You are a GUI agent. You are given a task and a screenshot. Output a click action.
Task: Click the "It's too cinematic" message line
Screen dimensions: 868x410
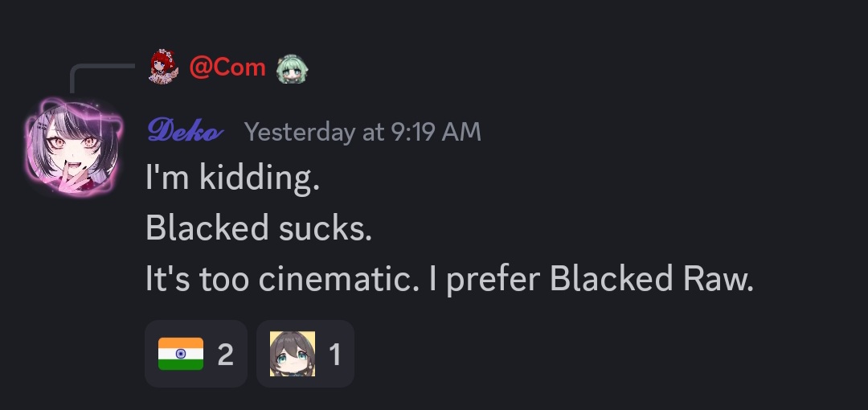[449, 278]
